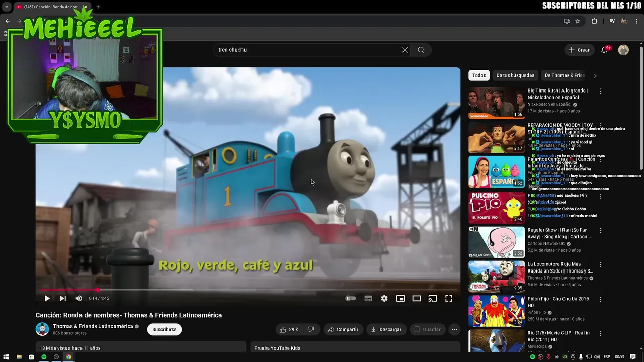This screenshot has width=644, height=362.
Task: Toggle the autoplay switch in player
Action: pyautogui.click(x=351, y=298)
